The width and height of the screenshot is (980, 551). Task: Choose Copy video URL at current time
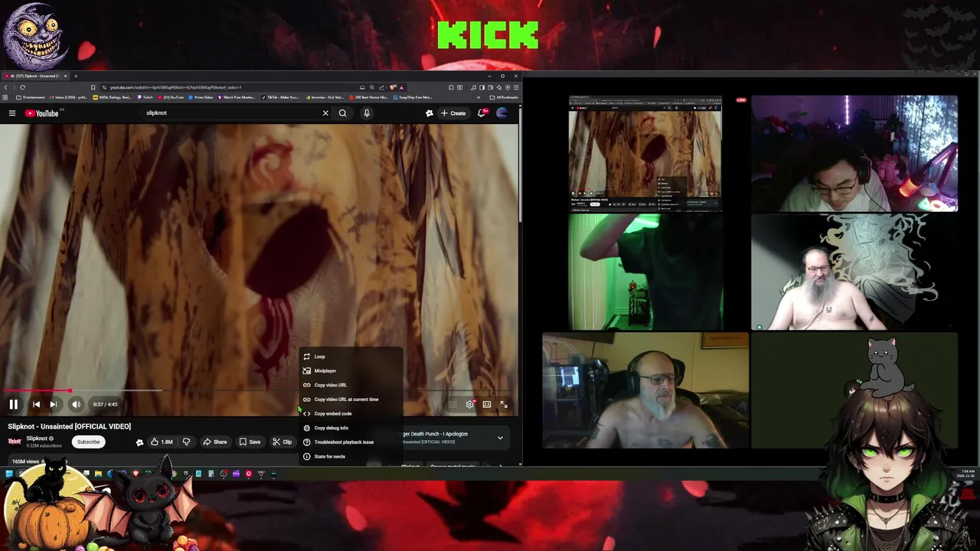(351, 399)
